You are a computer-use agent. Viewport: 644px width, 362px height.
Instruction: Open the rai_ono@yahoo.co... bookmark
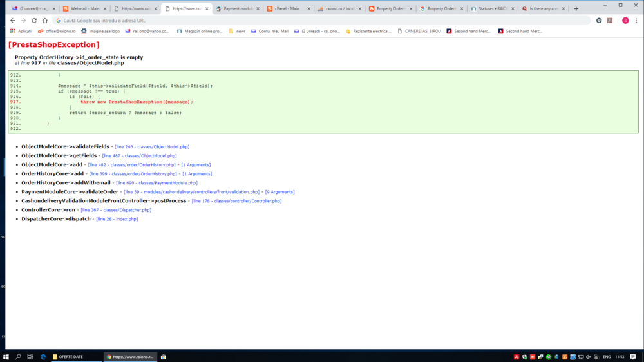[147, 31]
